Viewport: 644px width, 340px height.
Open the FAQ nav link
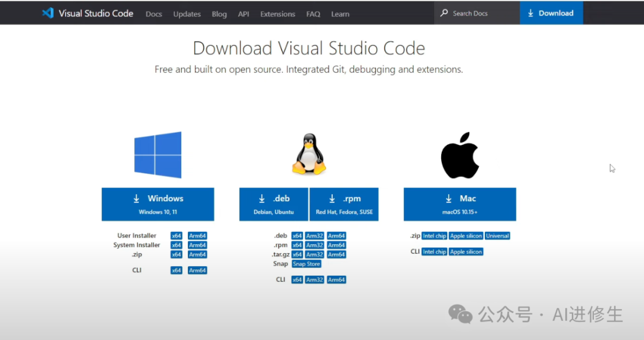coord(313,14)
